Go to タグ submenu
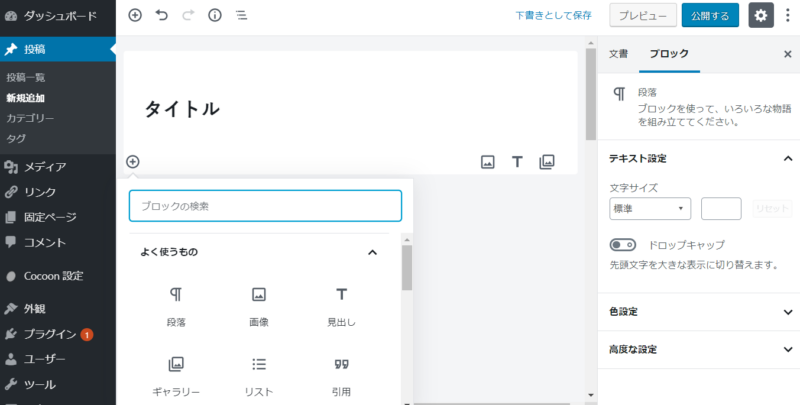 [16, 138]
